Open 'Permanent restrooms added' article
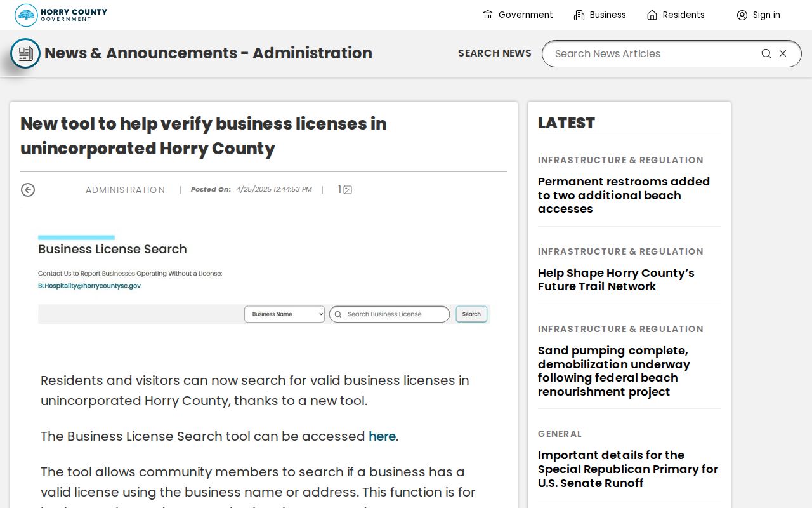 (624, 195)
